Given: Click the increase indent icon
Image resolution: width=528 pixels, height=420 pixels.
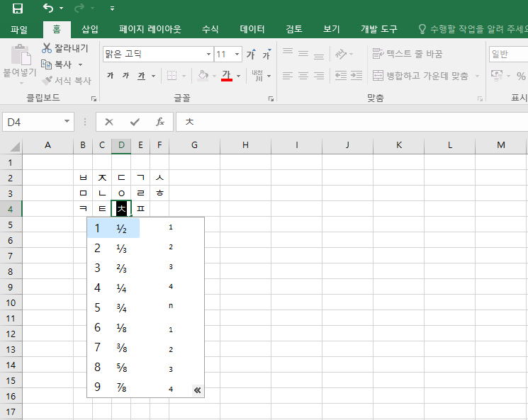Looking at the screenshot, I should click(x=356, y=75).
